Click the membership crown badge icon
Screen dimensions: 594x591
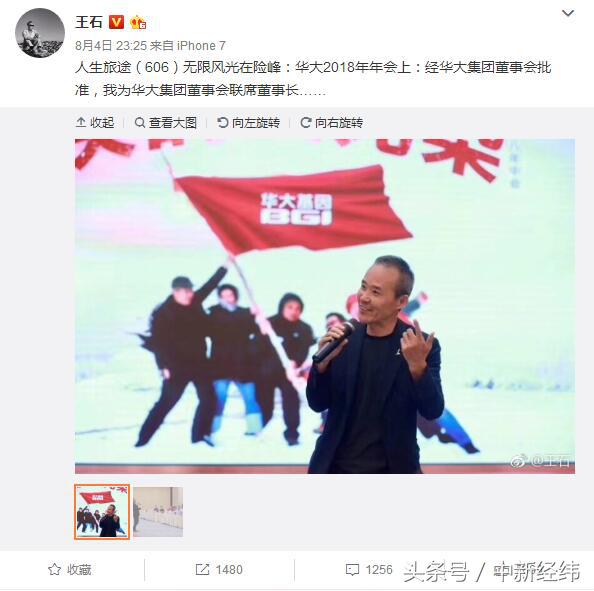tap(138, 23)
